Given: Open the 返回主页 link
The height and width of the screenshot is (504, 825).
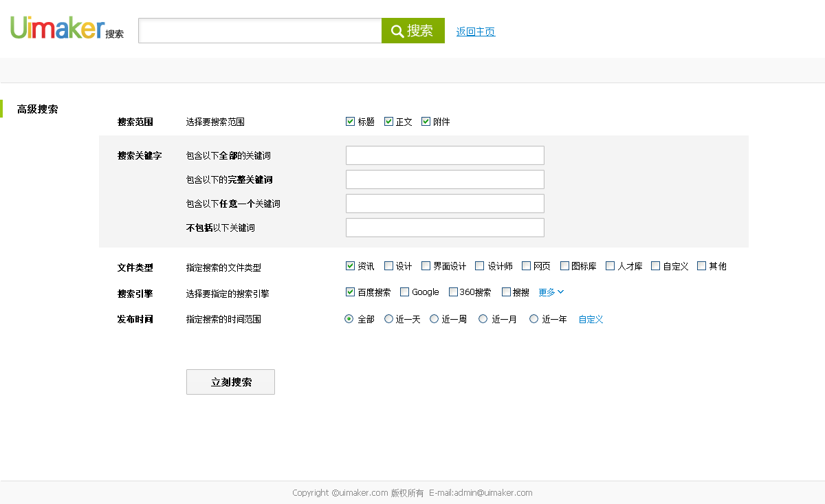Looking at the screenshot, I should pyautogui.click(x=475, y=32).
